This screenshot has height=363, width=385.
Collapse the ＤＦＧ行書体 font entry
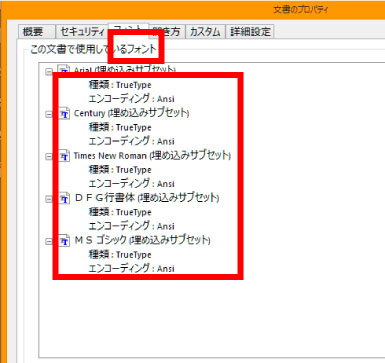coord(49,199)
